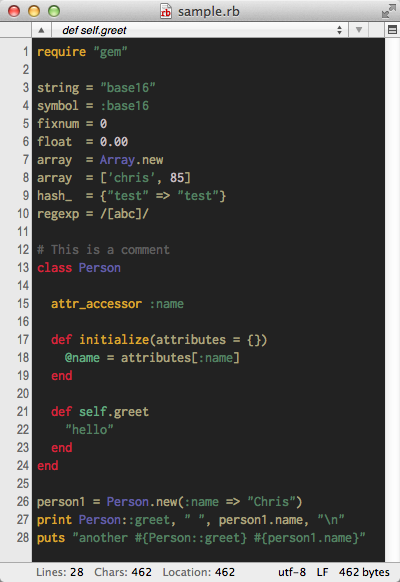Image resolution: width=400 pixels, height=582 pixels.
Task: Click line number 13 in the gutter
Action: point(23,267)
